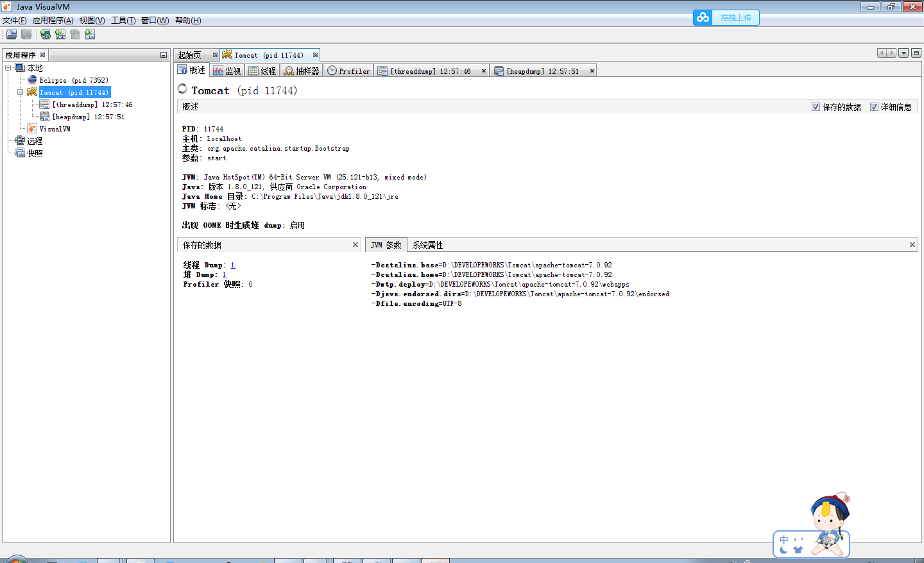Click the shirt skin icon in the IME widget
924x563 pixels.
tap(798, 550)
